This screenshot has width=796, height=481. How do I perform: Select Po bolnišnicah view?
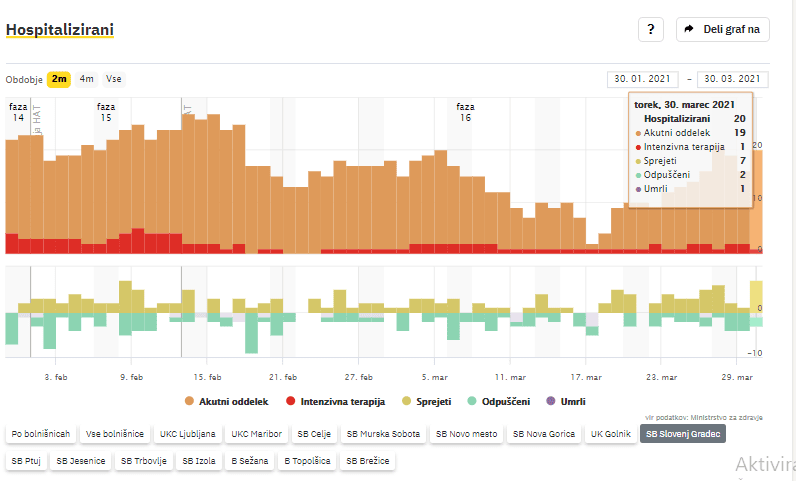[x=41, y=435]
